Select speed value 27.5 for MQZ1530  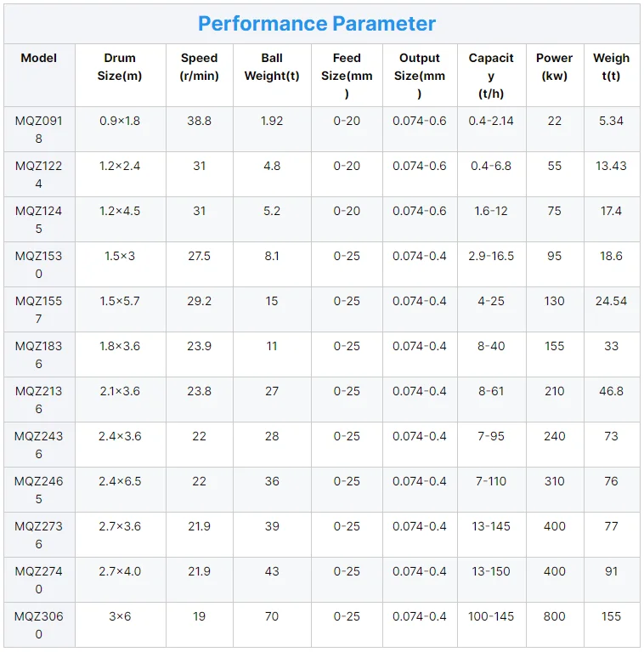tap(199, 256)
